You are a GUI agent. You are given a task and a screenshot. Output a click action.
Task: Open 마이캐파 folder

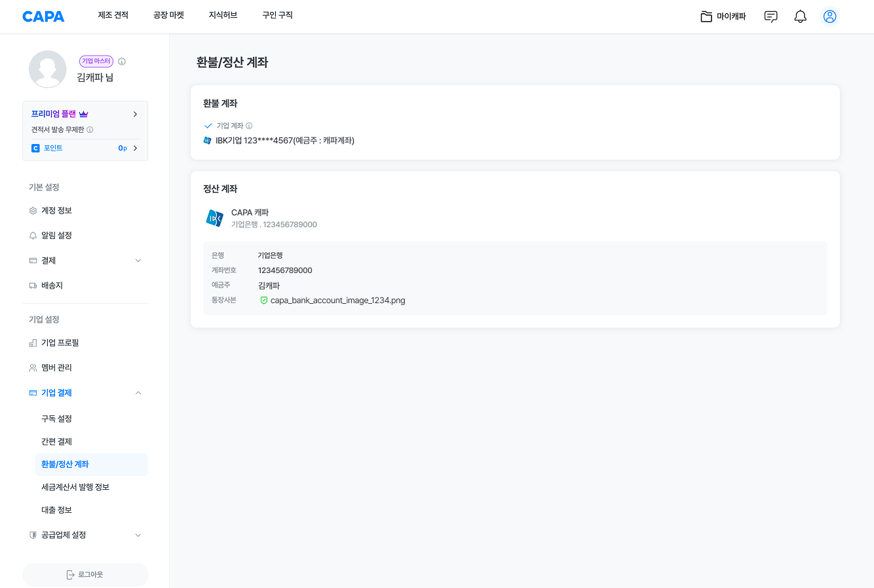coord(723,16)
